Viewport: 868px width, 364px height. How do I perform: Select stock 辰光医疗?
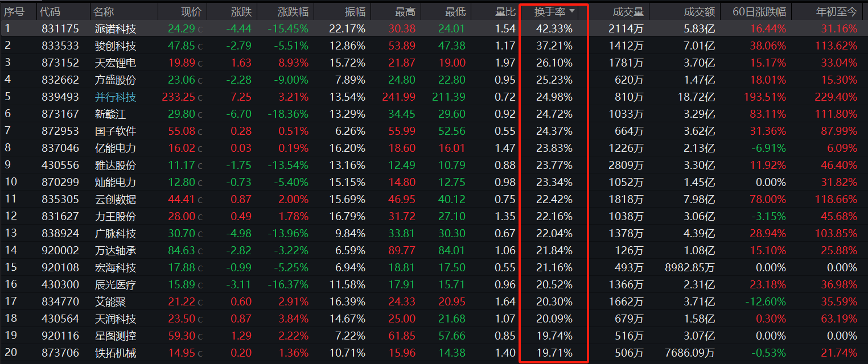click(116, 284)
